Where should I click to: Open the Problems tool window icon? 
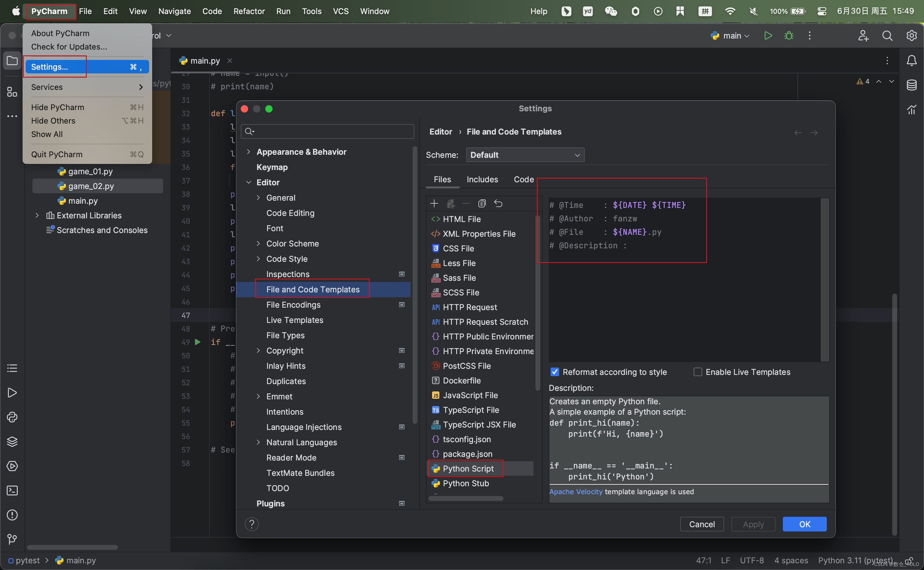point(12,515)
